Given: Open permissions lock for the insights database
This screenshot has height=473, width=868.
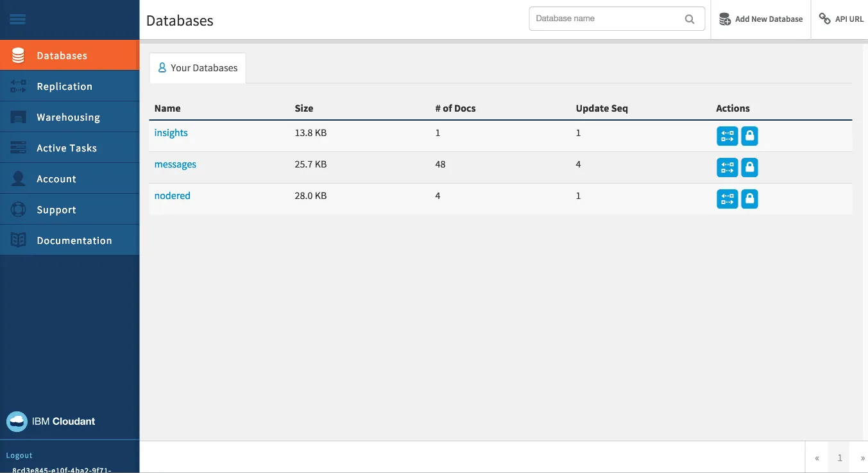Looking at the screenshot, I should click(x=749, y=135).
